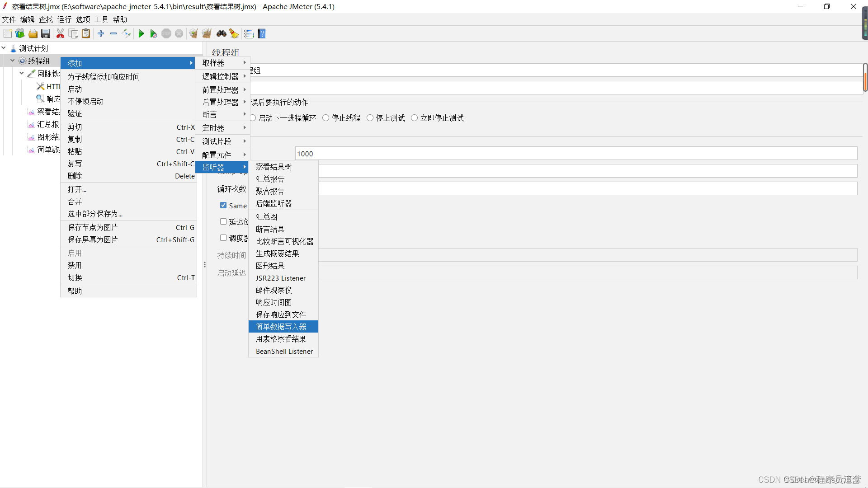Select the 停止线程 radio button
Screen dimensions: 868x488
325,118
